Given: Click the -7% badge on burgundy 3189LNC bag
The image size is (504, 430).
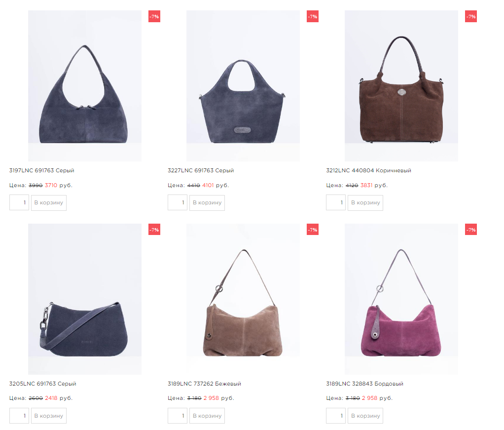Looking at the screenshot, I should tap(471, 230).
